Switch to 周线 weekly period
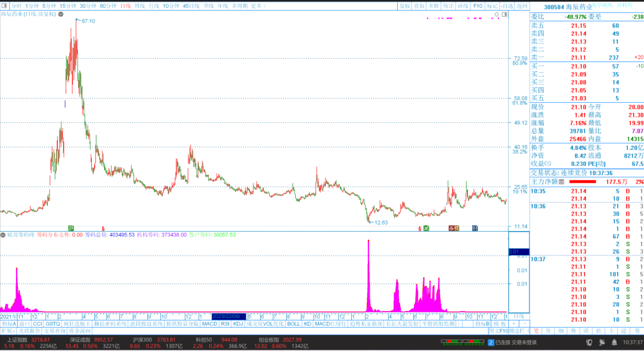 click(140, 6)
